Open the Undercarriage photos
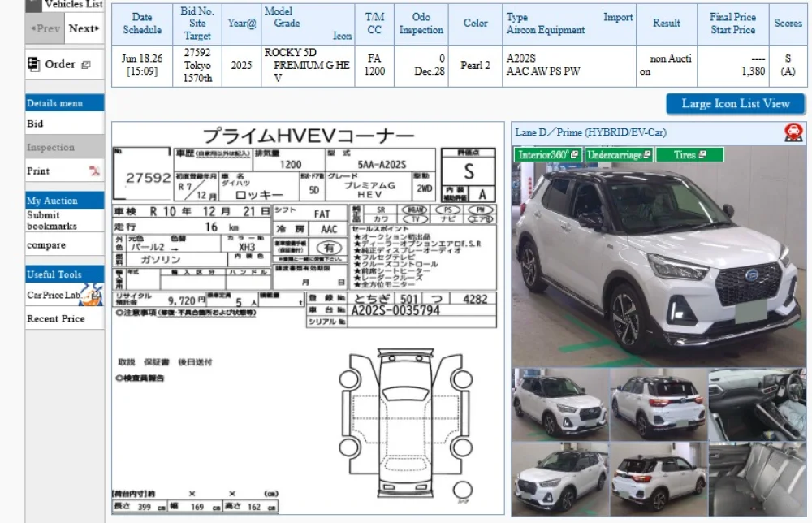 [x=619, y=155]
